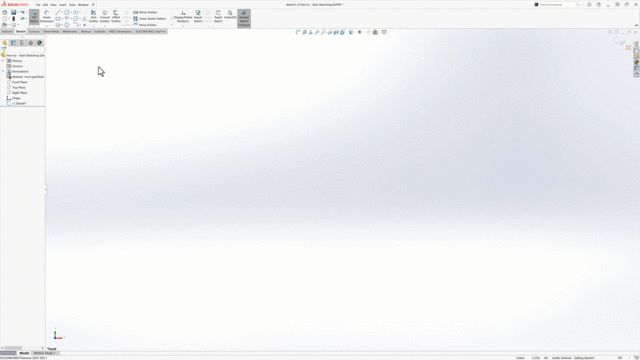
Task: Select Sketch1 in the feature tree
Action: point(16,103)
